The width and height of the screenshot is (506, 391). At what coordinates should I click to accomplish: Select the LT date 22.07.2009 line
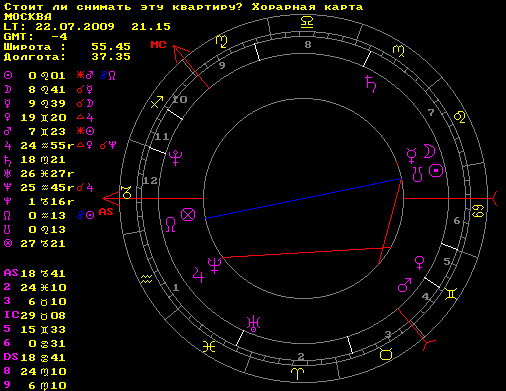tap(87, 27)
